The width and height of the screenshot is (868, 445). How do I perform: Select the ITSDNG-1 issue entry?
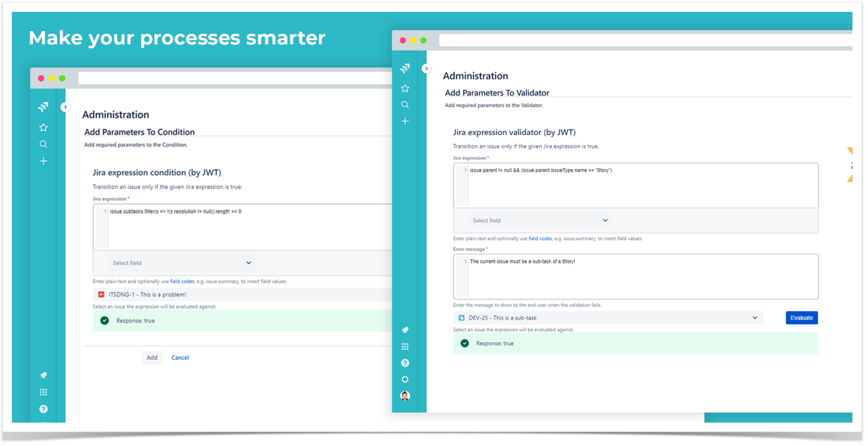coord(147,294)
